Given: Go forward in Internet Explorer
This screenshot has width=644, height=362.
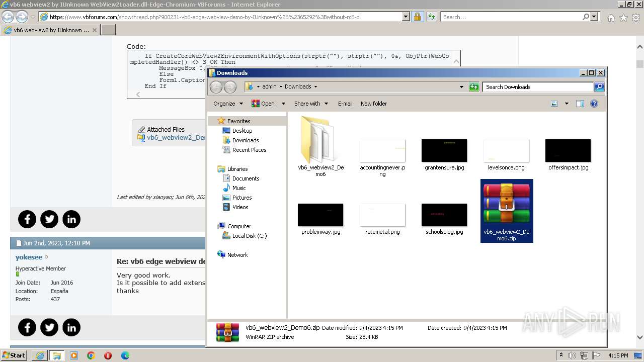Looking at the screenshot, I should pyautogui.click(x=22, y=17).
